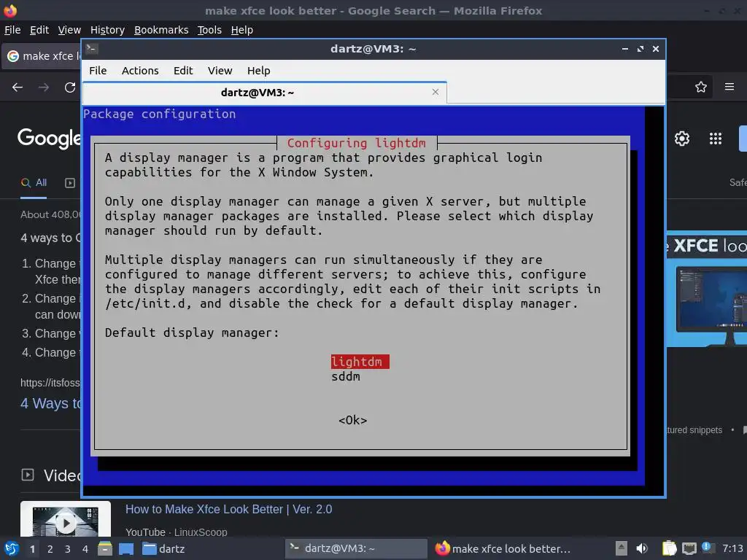The height and width of the screenshot is (560, 747).
Task: Open the file manager launcher icon in taskbar
Action: (105, 548)
